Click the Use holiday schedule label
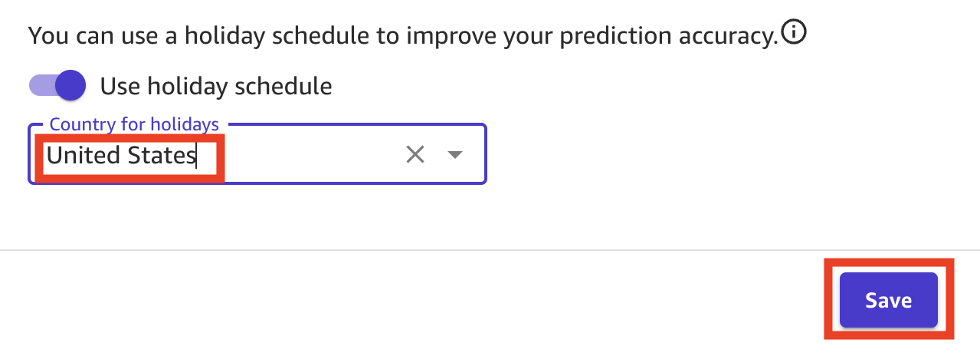Image resolution: width=980 pixels, height=346 pixels. [x=216, y=86]
